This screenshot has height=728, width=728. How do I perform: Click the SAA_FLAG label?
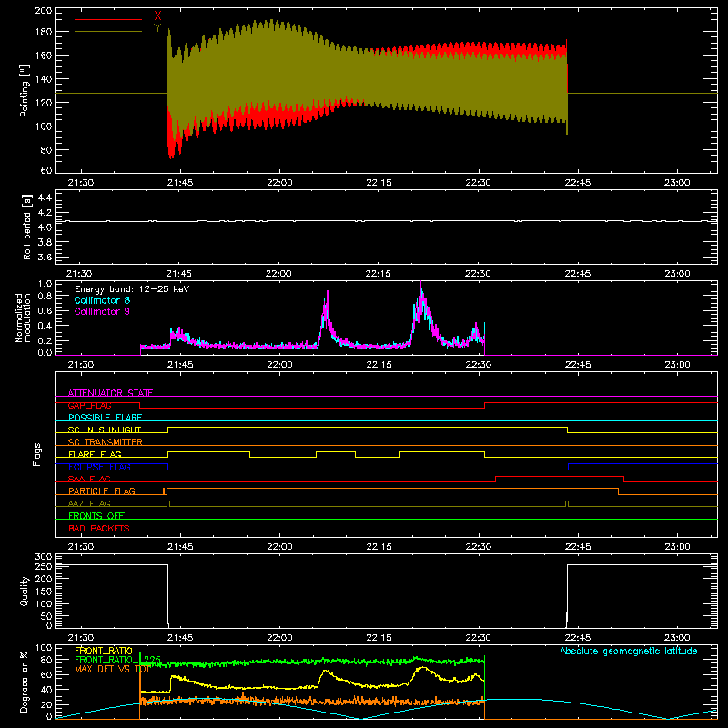(89, 479)
